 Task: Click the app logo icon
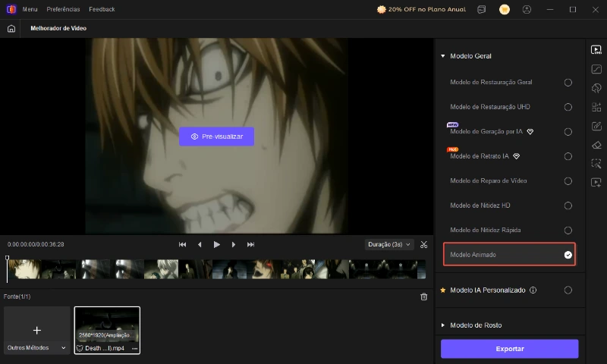[11, 9]
